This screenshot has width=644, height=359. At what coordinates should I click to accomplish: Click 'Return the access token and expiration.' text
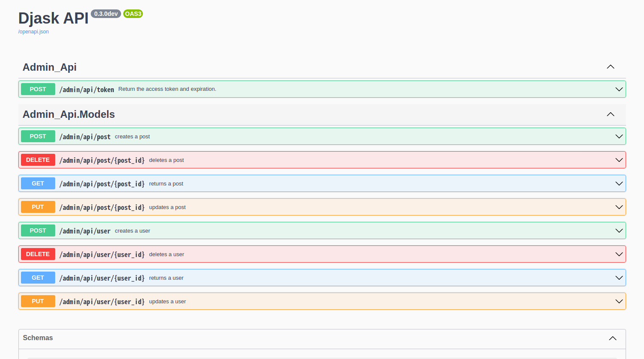(167, 89)
